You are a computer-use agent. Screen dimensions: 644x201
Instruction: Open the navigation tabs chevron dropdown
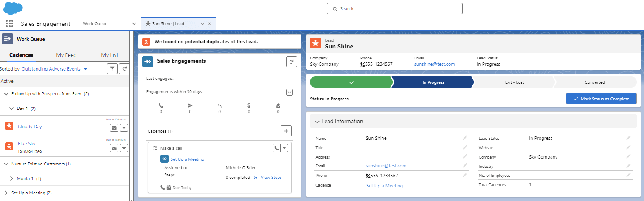134,24
